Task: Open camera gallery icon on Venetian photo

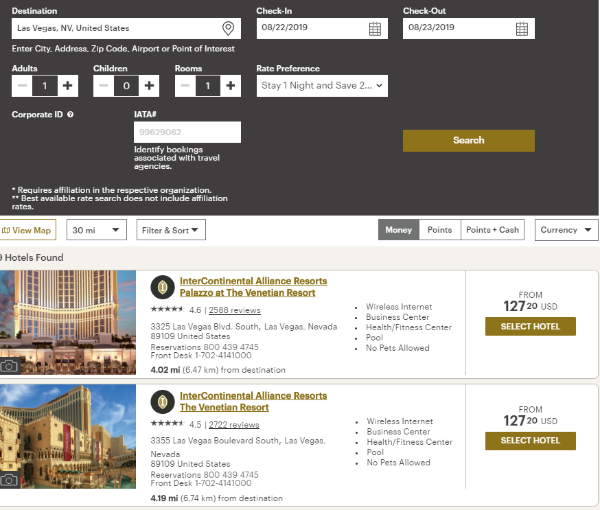Action: click(x=9, y=480)
